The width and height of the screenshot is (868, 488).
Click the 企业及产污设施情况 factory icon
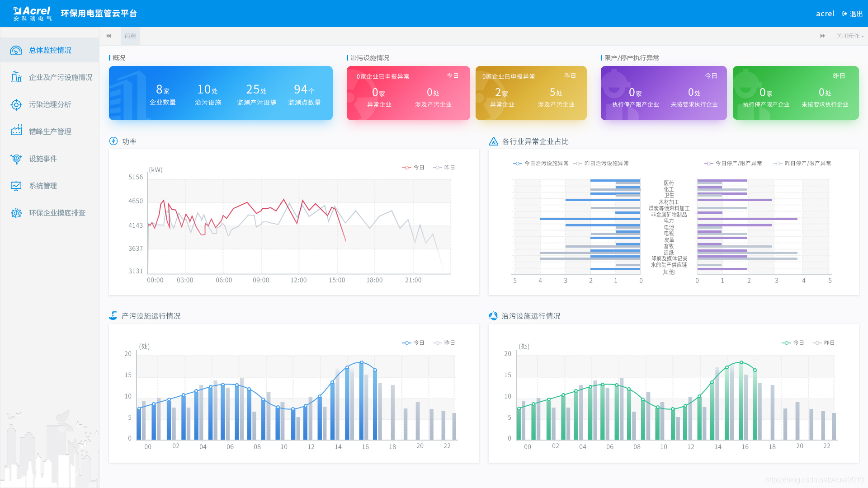(x=16, y=77)
